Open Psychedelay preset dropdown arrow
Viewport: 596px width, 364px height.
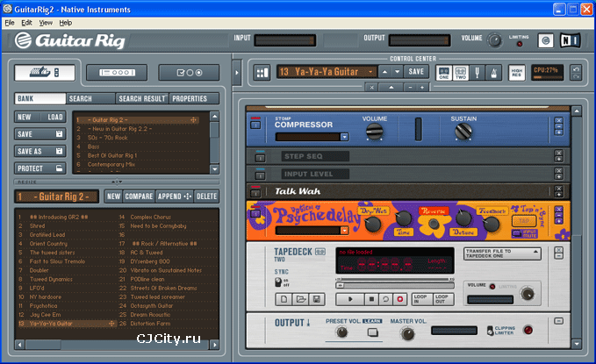click(344, 231)
